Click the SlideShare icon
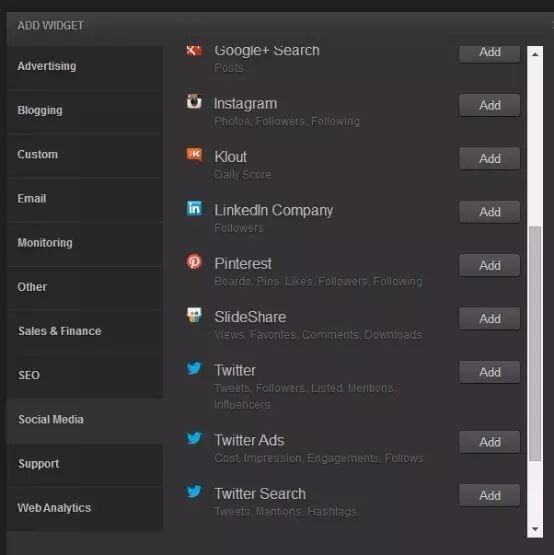This screenshot has width=554, height=555. tap(194, 315)
